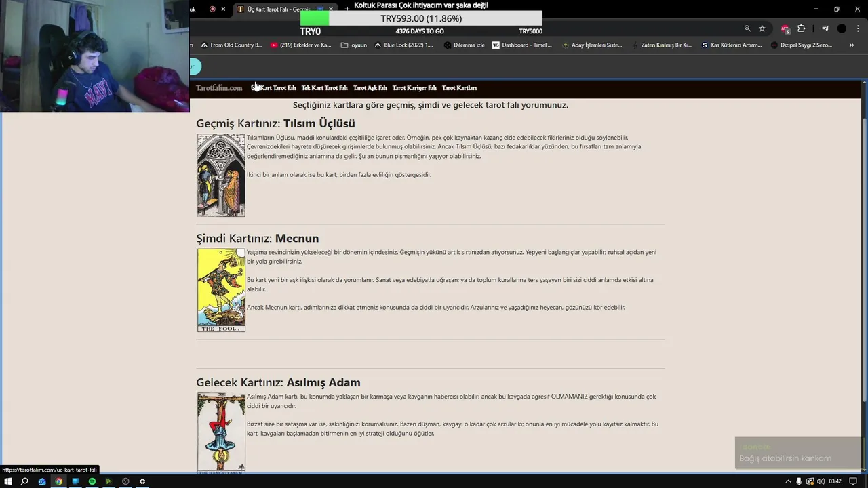The width and height of the screenshot is (868, 488).
Task: Open Dizipal Saygı 2.Sezo... bookmark
Action: [x=801, y=45]
